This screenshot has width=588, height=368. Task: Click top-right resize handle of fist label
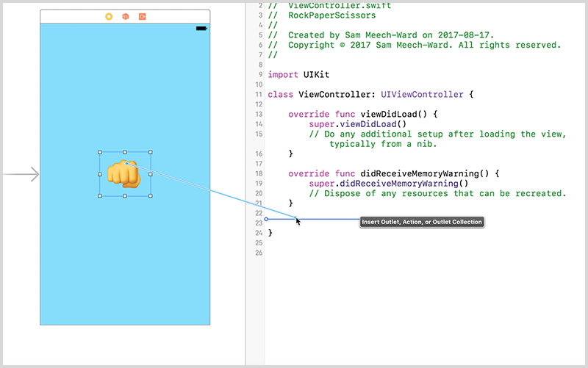[x=151, y=152]
